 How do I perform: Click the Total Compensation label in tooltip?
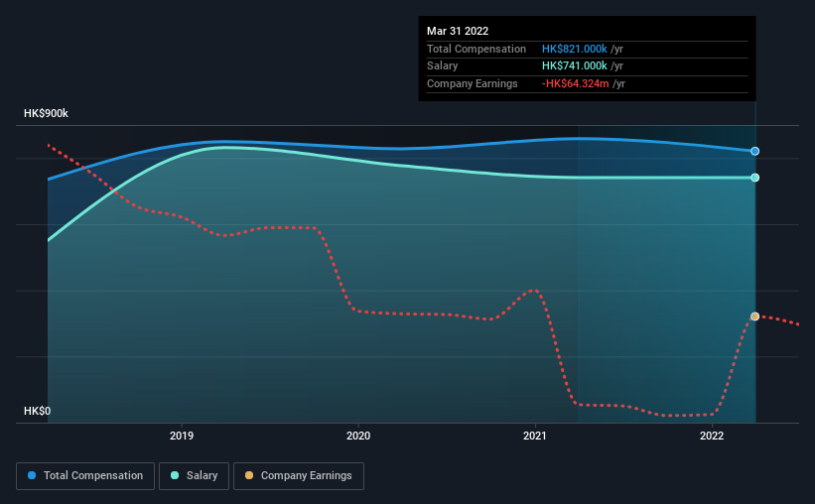pyautogui.click(x=476, y=49)
